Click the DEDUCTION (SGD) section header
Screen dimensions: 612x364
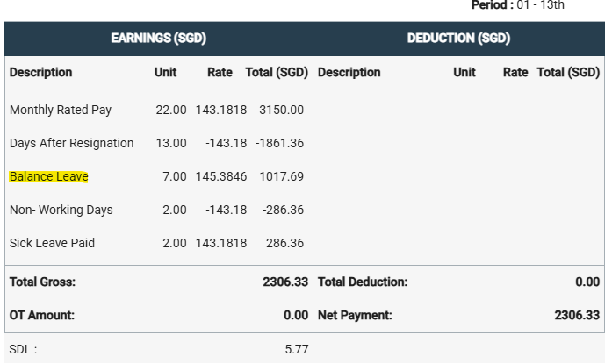coord(458,39)
